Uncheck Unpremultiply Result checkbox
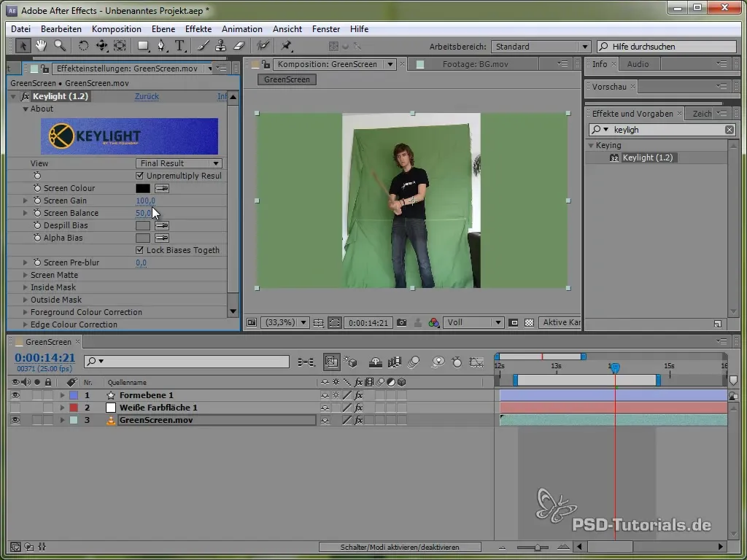This screenshot has width=747, height=560. 139,176
